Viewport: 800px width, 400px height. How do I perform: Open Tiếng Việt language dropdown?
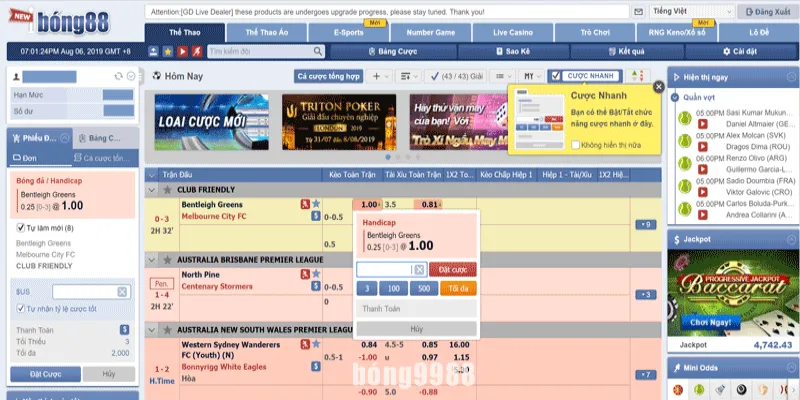(692, 11)
